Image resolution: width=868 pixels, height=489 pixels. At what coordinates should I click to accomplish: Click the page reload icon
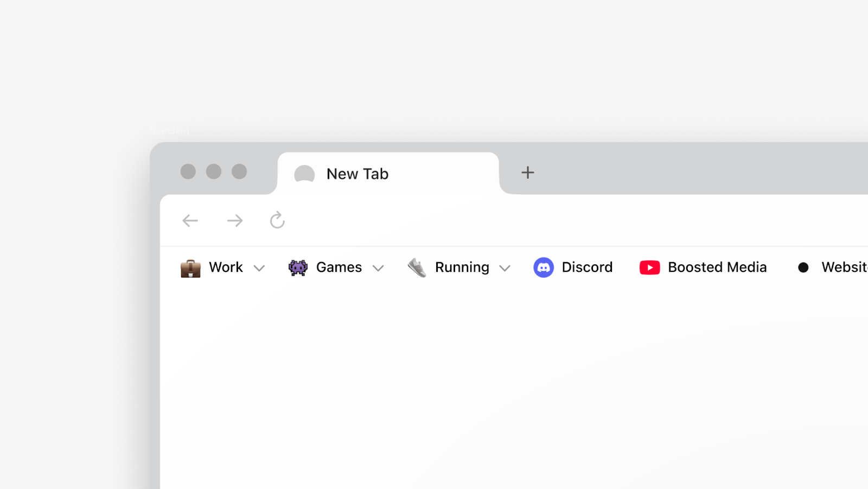277,220
